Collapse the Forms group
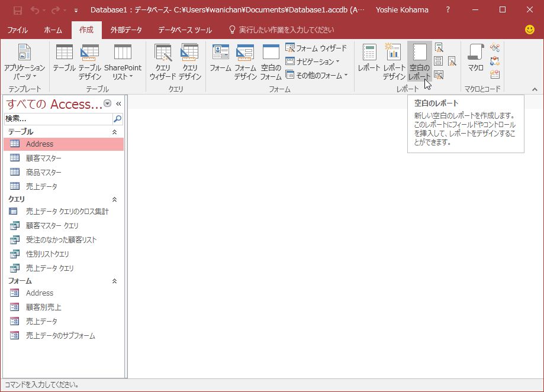The height and width of the screenshot is (392, 544). click(x=114, y=281)
